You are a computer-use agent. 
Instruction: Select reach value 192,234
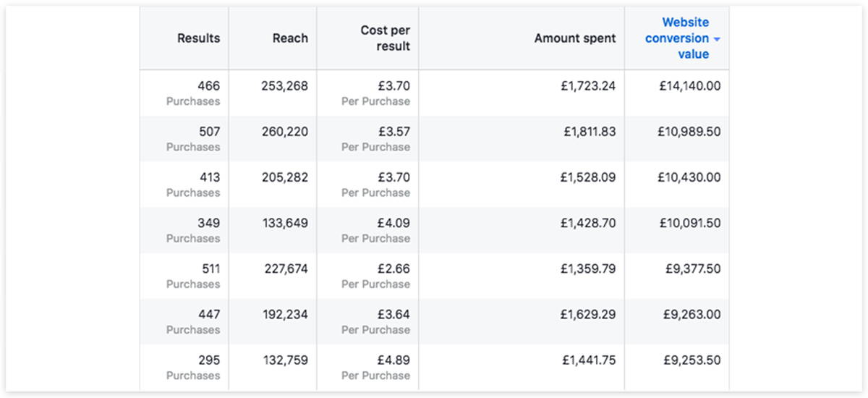[284, 315]
